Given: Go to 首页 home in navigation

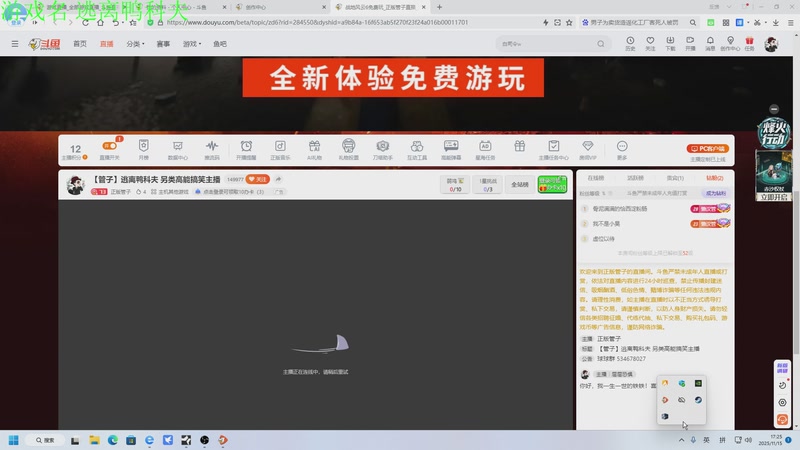Looking at the screenshot, I should pyautogui.click(x=80, y=44).
